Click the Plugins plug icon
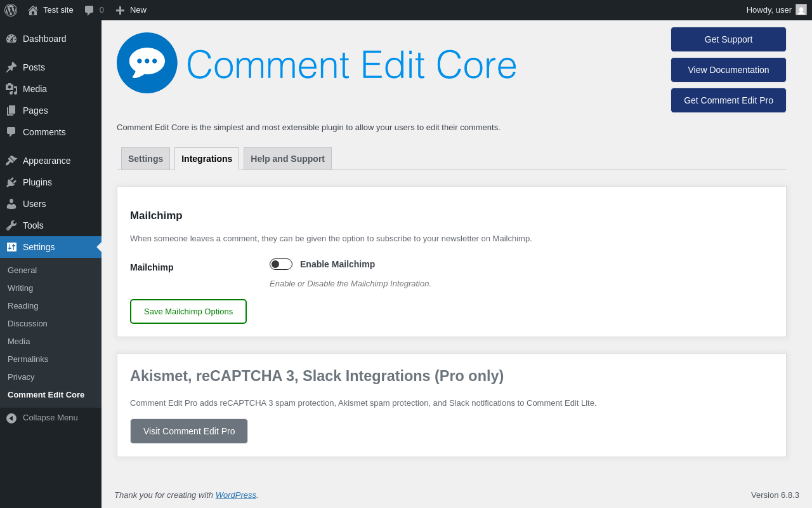The height and width of the screenshot is (508, 812). click(x=11, y=182)
